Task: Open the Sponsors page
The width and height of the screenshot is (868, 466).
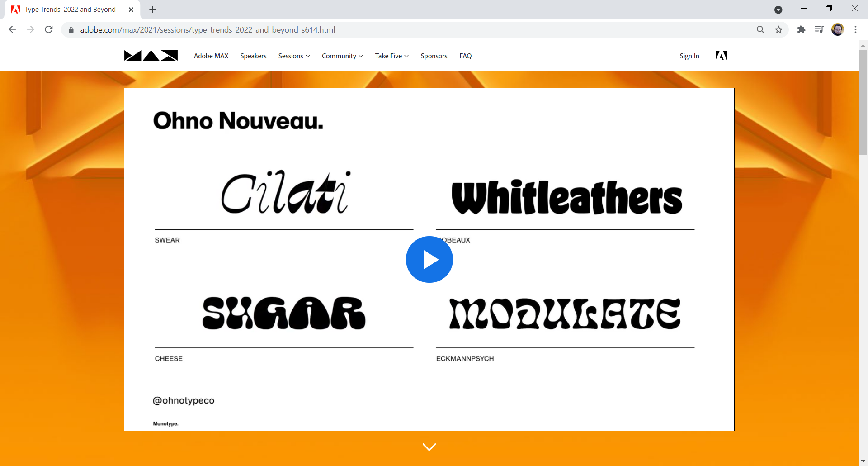Action: pyautogui.click(x=434, y=56)
